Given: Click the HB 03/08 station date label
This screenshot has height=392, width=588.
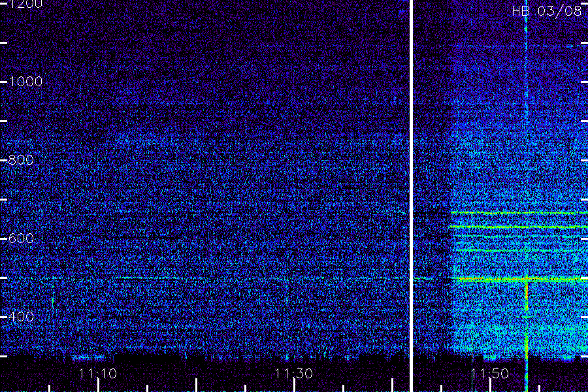Looking at the screenshot, I should (546, 11).
